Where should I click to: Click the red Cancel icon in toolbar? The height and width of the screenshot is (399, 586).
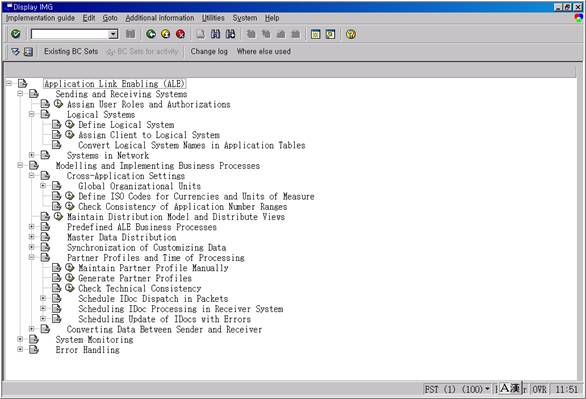(181, 34)
